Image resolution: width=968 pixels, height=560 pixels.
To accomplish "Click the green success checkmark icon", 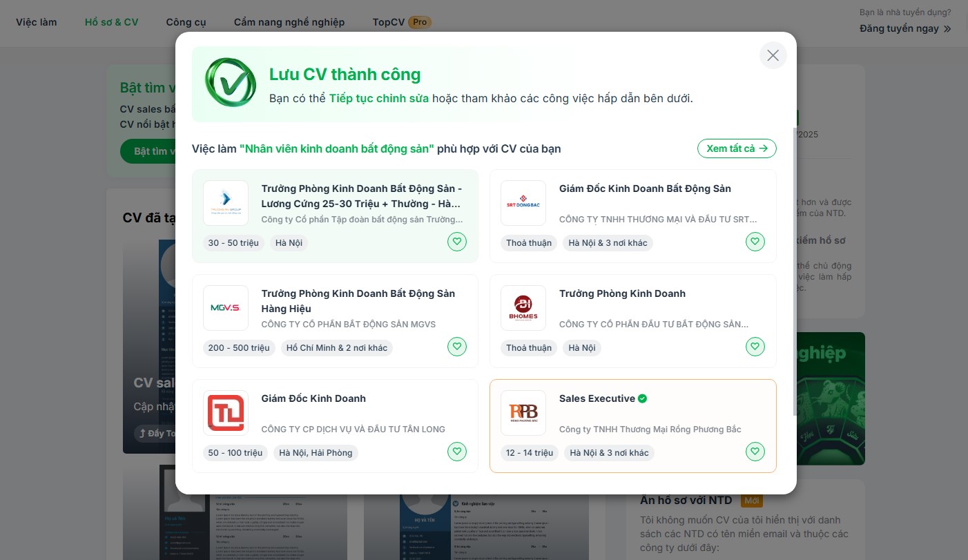I will [x=231, y=82].
